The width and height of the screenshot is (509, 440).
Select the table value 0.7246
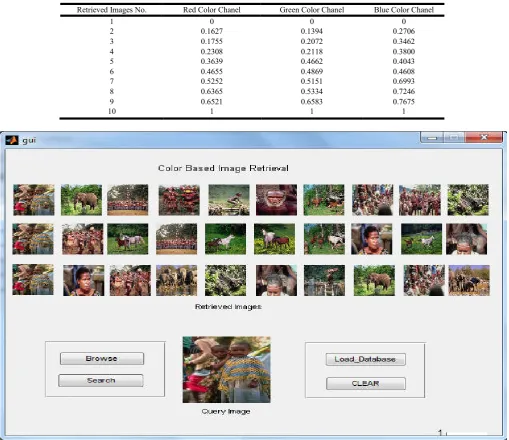(x=404, y=91)
